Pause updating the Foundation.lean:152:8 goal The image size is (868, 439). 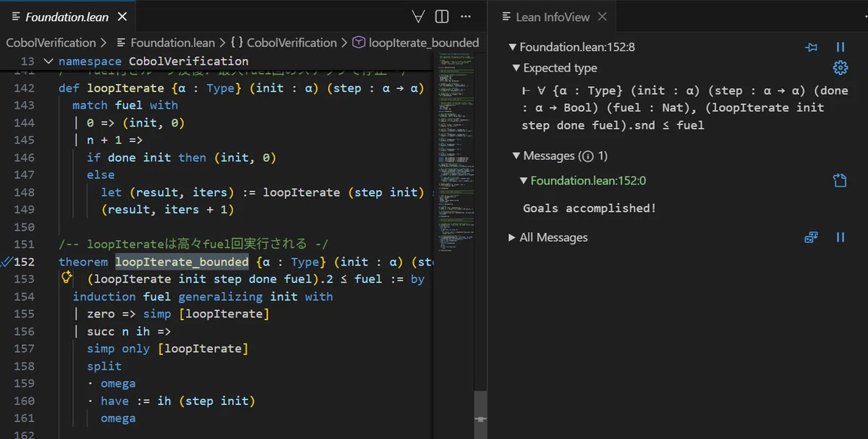tap(841, 47)
